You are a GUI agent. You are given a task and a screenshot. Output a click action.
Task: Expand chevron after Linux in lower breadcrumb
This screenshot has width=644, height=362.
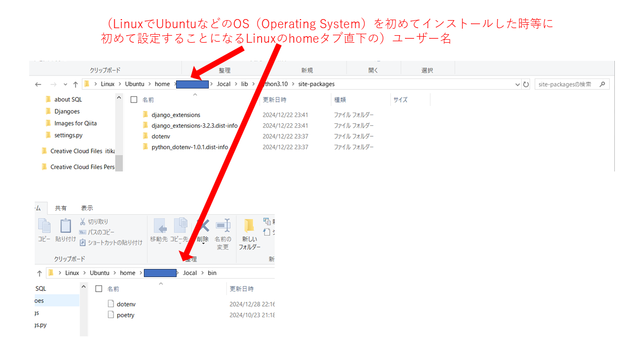tap(85, 273)
